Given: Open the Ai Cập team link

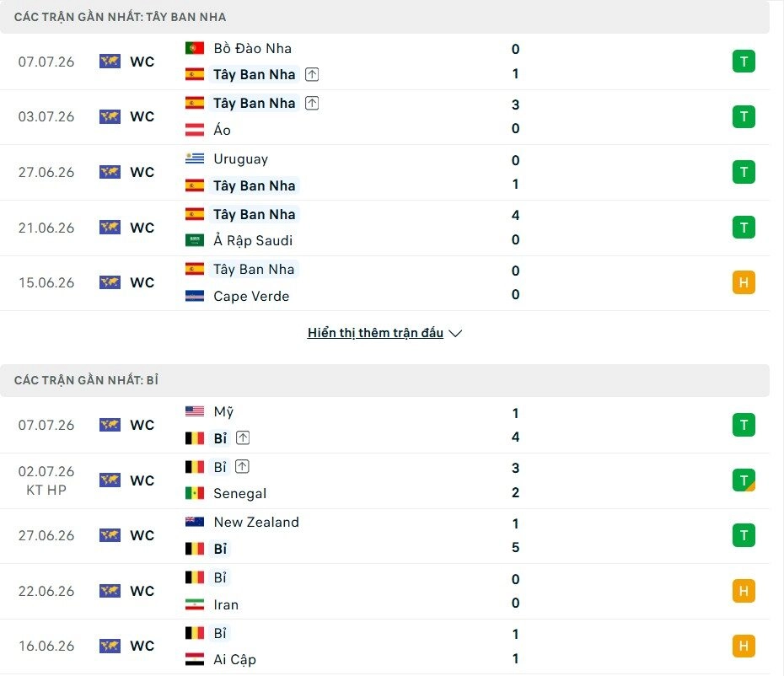Looking at the screenshot, I should point(234,659).
